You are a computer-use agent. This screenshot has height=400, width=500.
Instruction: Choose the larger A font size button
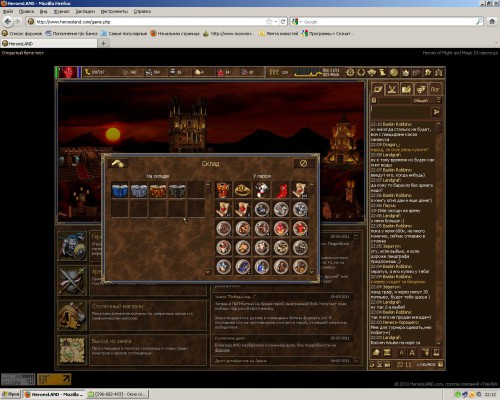coord(412,353)
